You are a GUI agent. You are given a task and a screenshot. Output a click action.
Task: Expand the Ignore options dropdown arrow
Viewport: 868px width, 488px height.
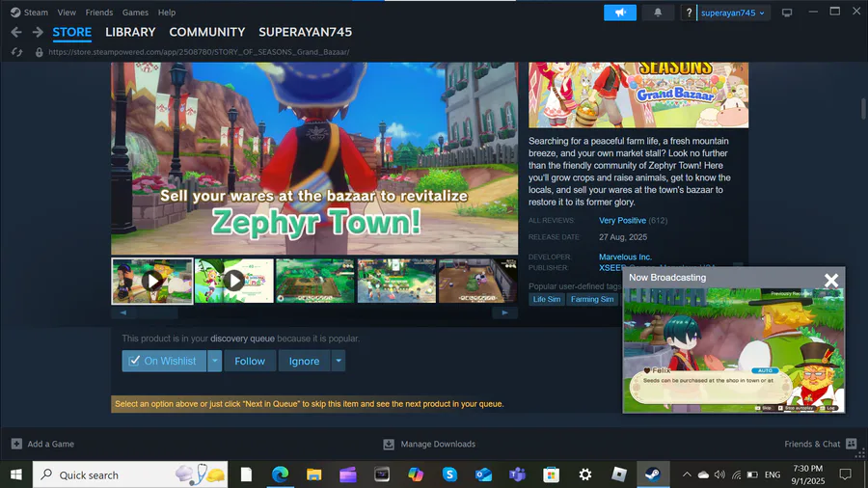pos(339,361)
